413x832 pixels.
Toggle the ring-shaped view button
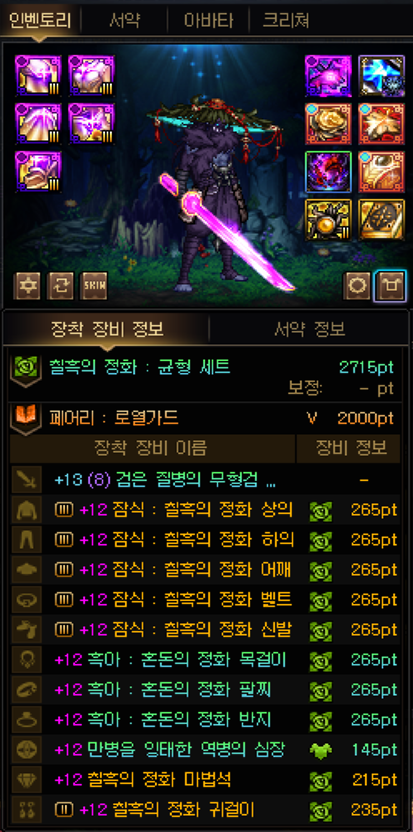[x=357, y=287]
